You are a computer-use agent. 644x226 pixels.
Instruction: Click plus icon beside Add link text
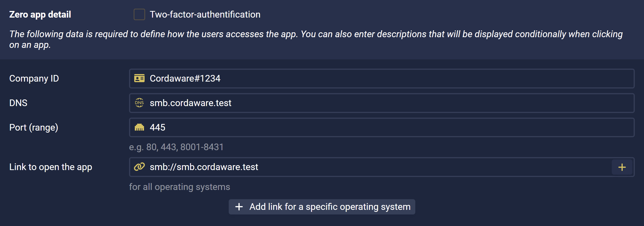pyautogui.click(x=239, y=207)
